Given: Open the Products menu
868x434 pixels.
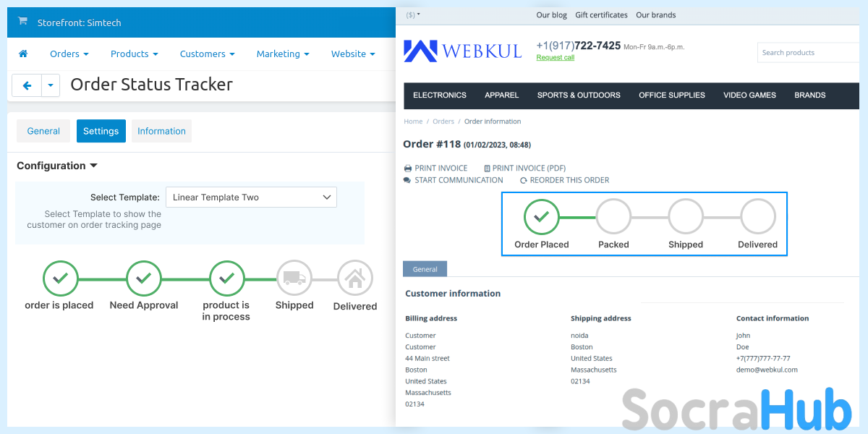Looking at the screenshot, I should click(135, 54).
